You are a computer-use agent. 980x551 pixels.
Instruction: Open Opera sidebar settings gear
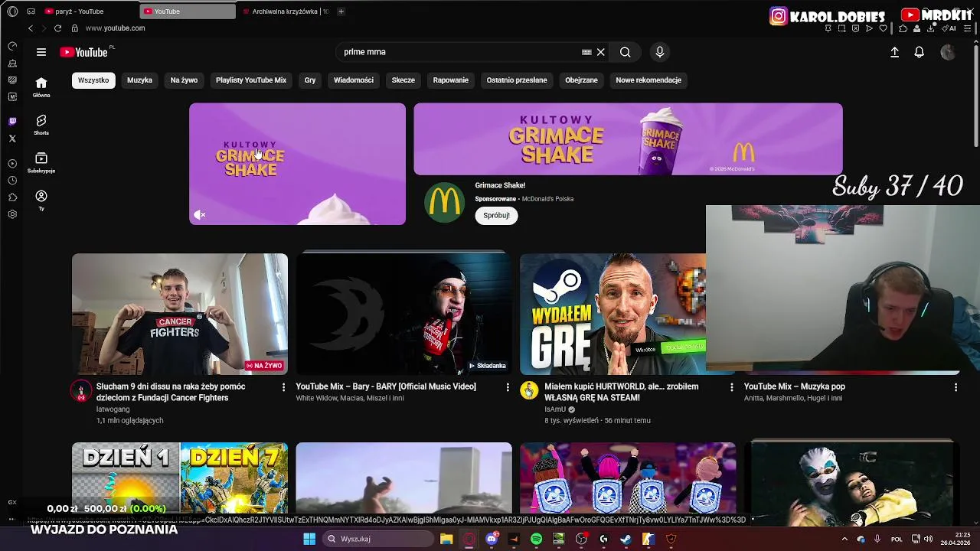[12, 214]
